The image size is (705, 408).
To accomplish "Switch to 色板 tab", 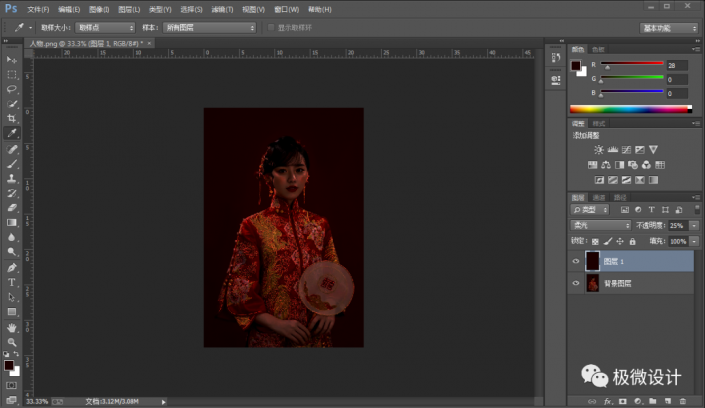I will click(x=598, y=49).
